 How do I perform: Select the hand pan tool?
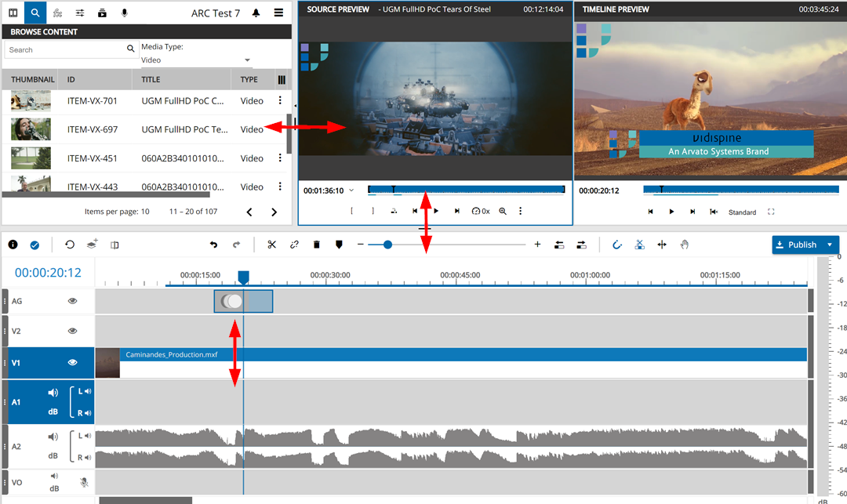click(685, 245)
